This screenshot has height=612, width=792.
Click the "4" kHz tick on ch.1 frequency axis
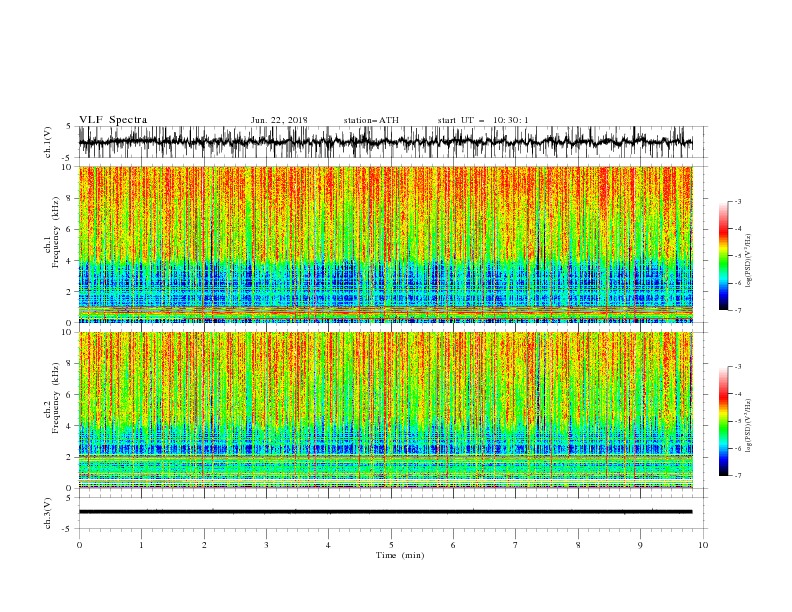pos(70,261)
